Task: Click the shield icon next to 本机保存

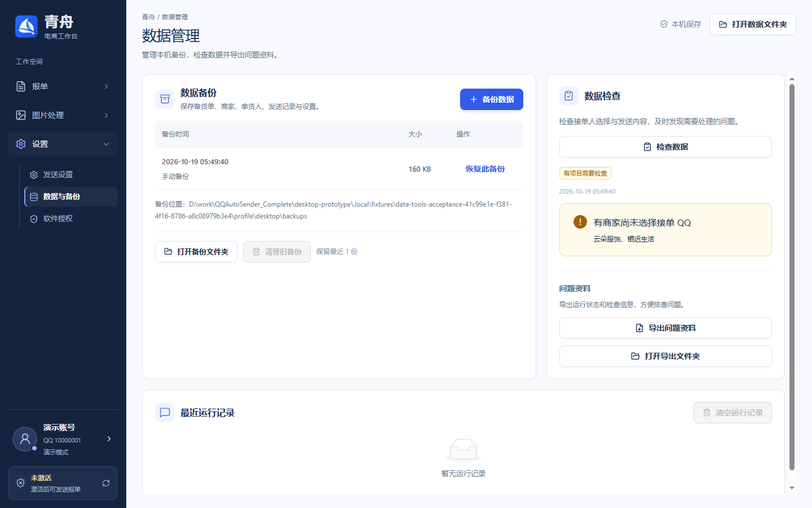Action: (x=664, y=24)
